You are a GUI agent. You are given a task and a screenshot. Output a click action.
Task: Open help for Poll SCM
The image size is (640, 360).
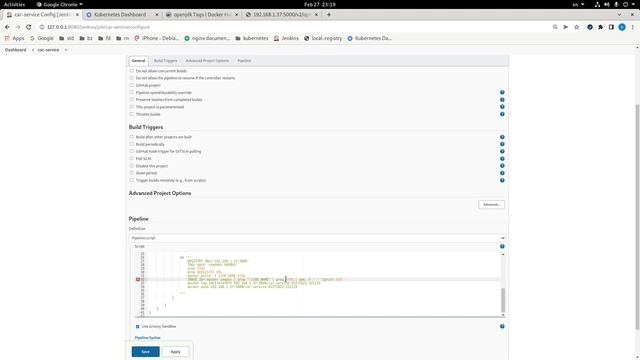click(502, 159)
